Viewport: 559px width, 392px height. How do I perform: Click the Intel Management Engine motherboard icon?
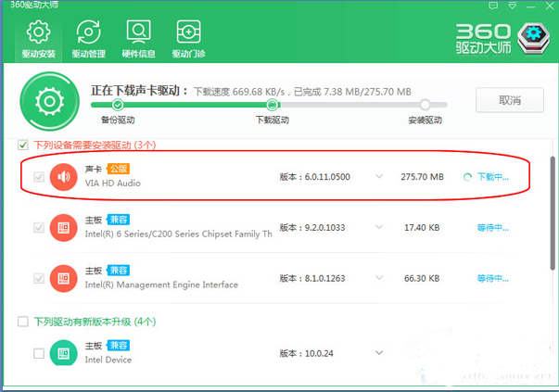click(63, 278)
